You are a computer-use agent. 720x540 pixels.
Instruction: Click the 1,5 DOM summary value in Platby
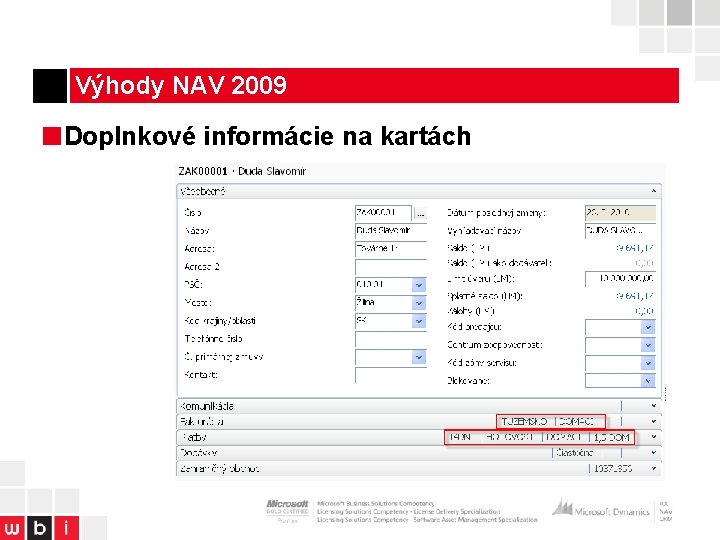[611, 438]
